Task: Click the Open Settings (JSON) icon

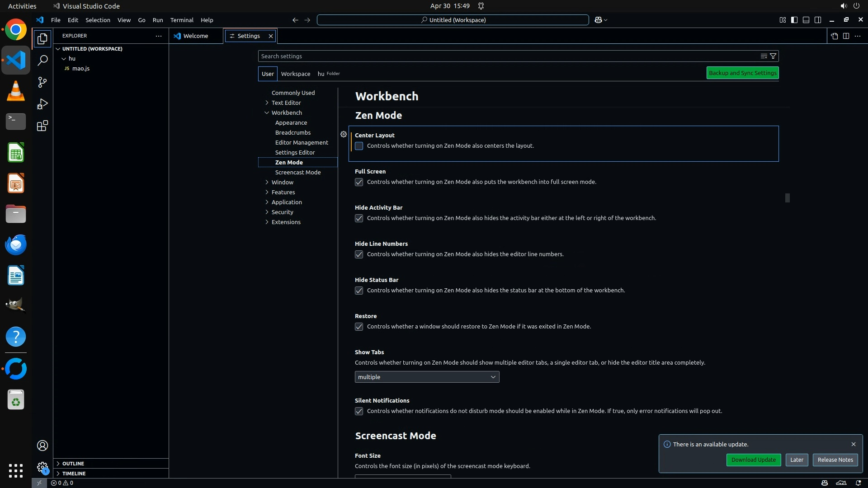Action: point(834,36)
